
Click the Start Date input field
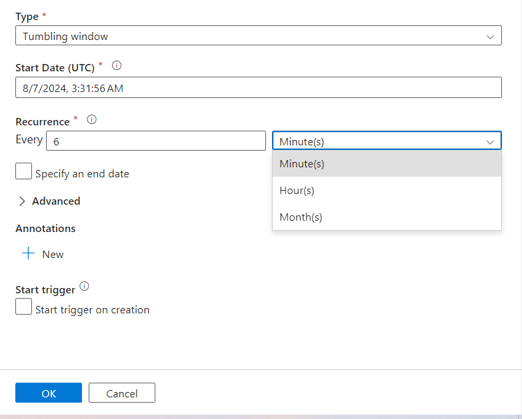(258, 87)
